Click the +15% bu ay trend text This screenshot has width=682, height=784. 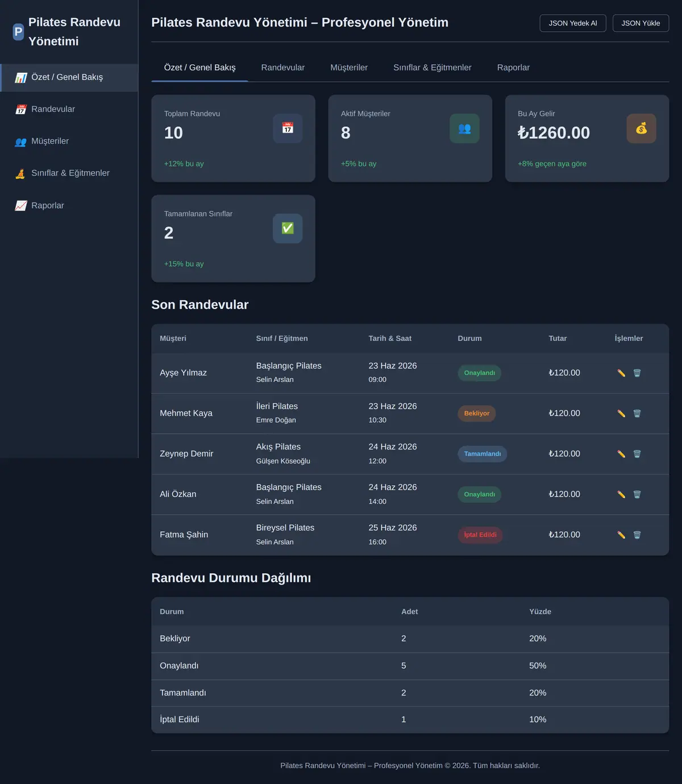tap(184, 264)
